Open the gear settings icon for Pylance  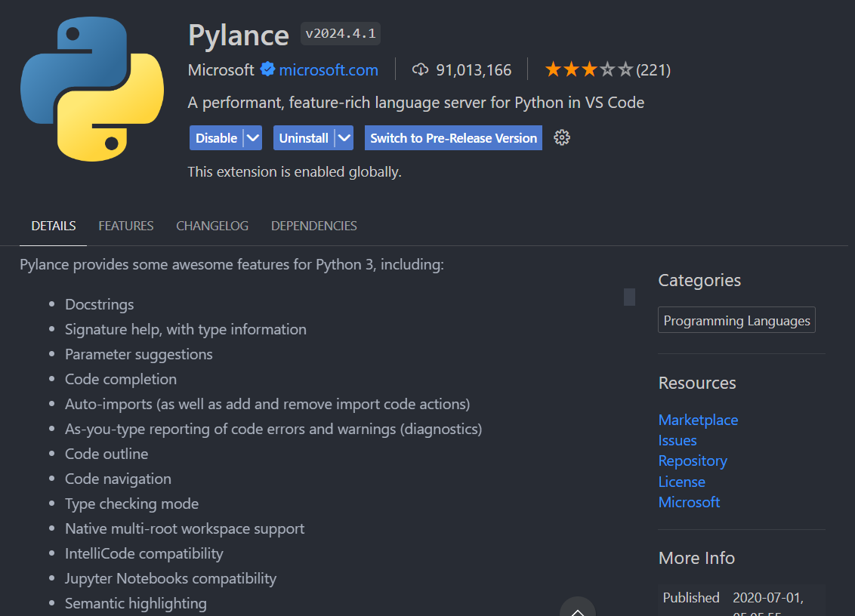[x=561, y=137]
